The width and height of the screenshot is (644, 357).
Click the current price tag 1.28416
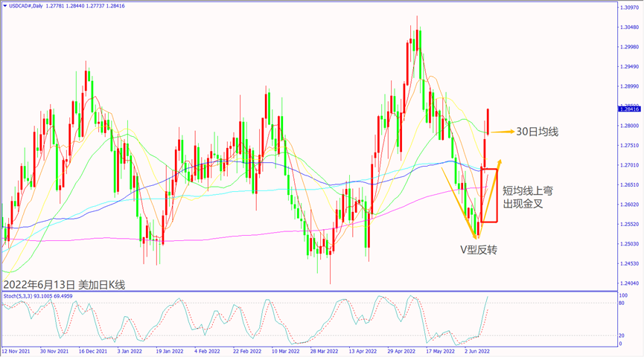click(629, 109)
